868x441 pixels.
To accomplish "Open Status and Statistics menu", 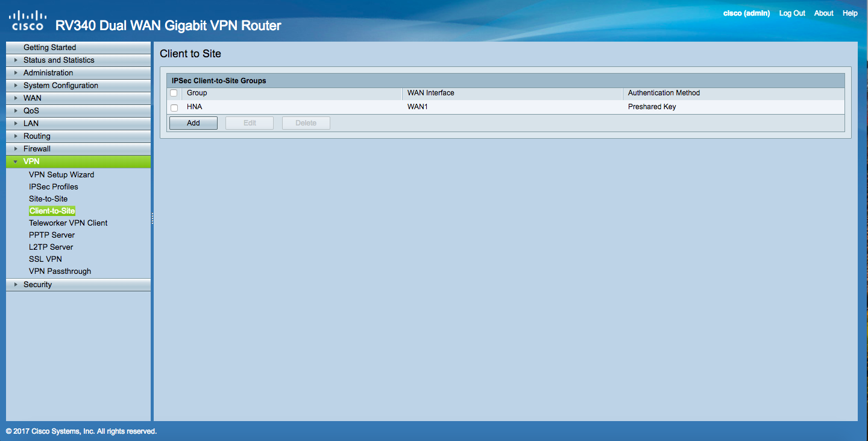I will (x=78, y=60).
